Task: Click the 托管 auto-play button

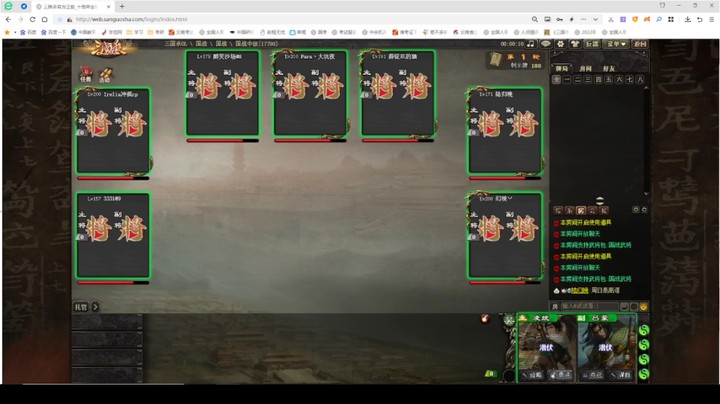Action: pos(81,307)
